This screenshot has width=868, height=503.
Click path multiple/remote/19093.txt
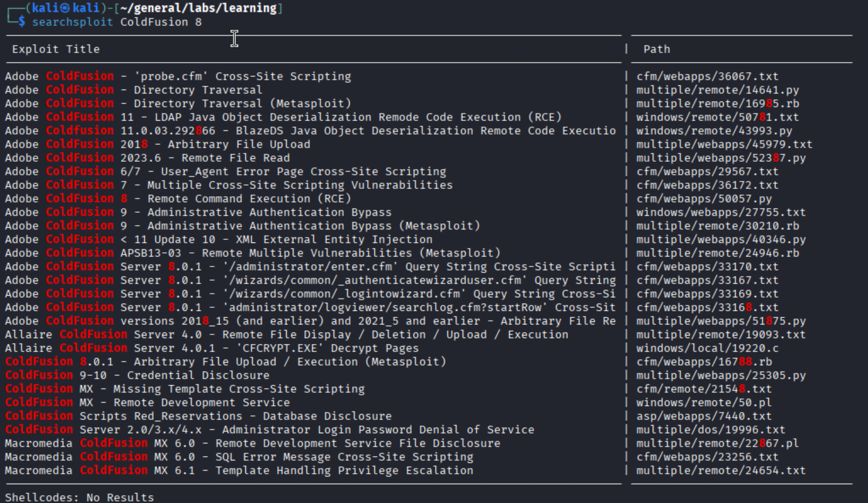coord(721,334)
